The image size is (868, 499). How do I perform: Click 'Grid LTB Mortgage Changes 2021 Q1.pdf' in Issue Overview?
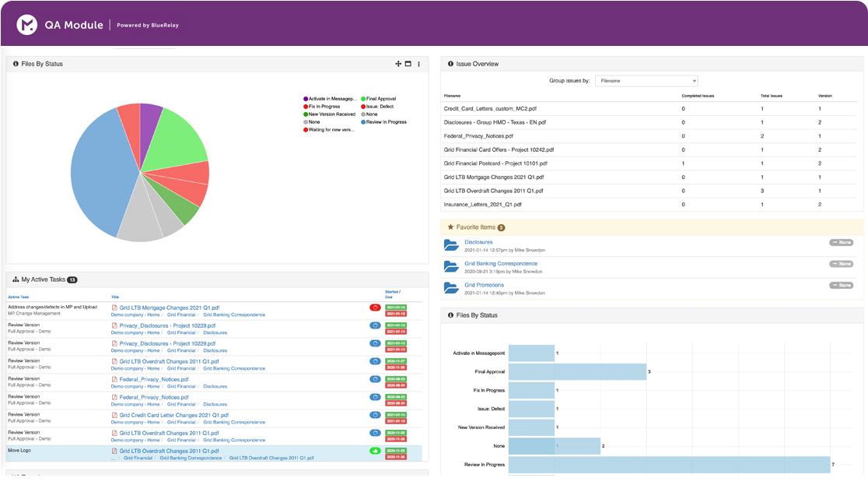pyautogui.click(x=494, y=177)
